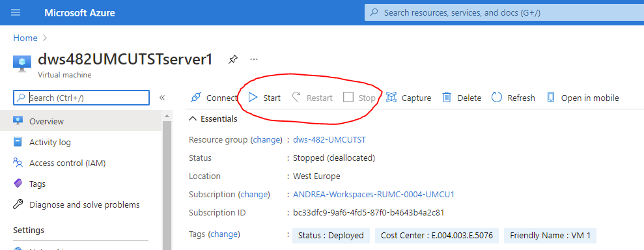The image size is (644, 250).
Task: Click the Cost Center tag
Action: click(x=437, y=236)
